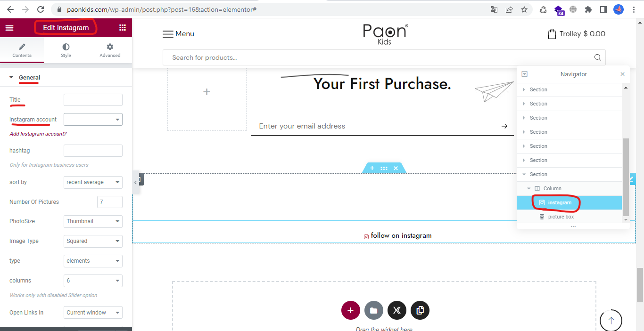
Task: Collapse the expanded Section in Navigator
Action: [524, 174]
